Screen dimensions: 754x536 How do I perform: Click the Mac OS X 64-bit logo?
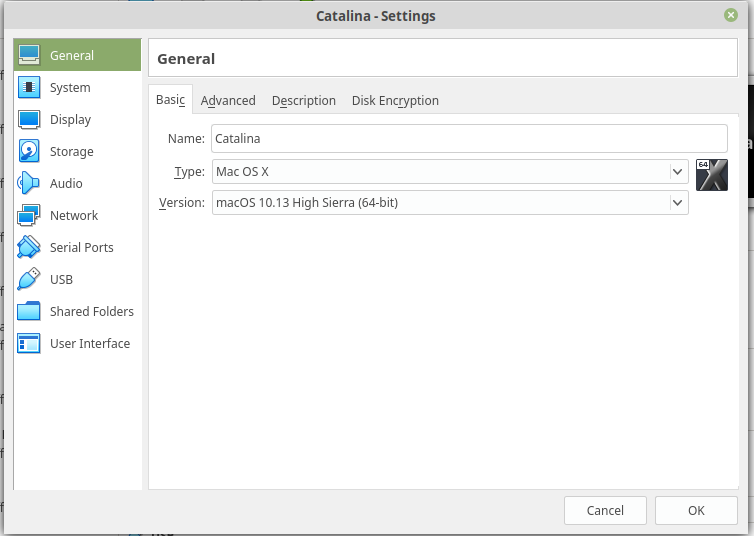(711, 175)
